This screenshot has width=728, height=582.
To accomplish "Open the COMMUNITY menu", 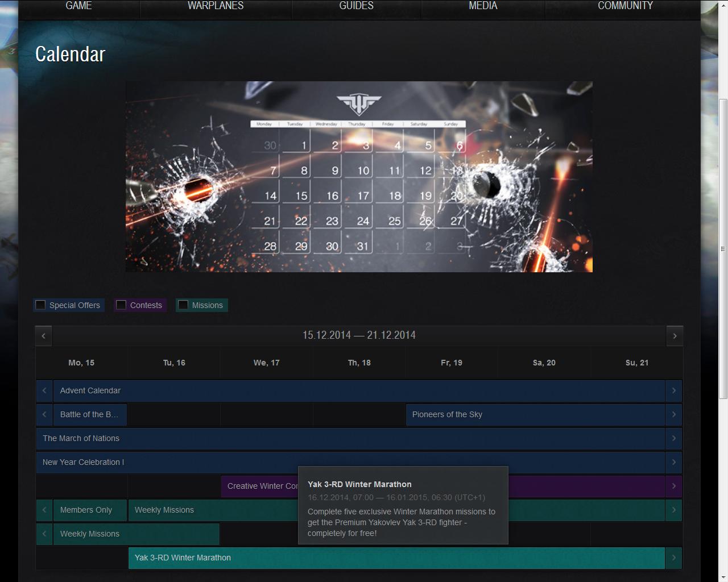I will click(x=625, y=6).
